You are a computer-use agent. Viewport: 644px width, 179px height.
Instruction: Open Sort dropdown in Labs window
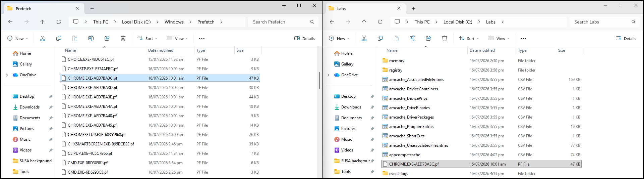[x=469, y=39]
